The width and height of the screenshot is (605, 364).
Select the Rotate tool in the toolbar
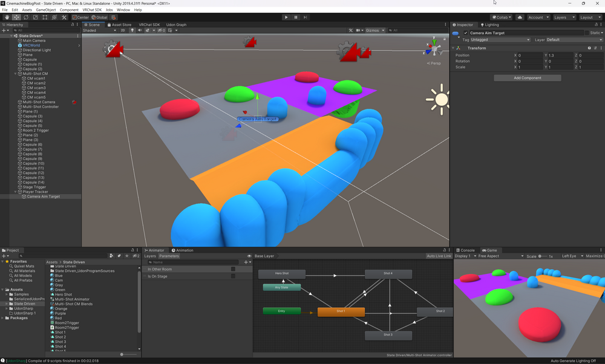coord(25,17)
